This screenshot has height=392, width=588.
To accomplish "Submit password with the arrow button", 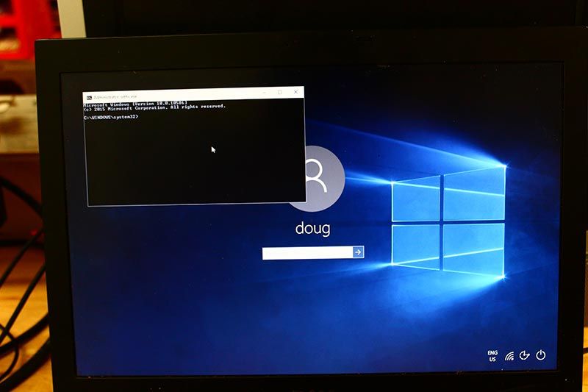I will (x=358, y=252).
